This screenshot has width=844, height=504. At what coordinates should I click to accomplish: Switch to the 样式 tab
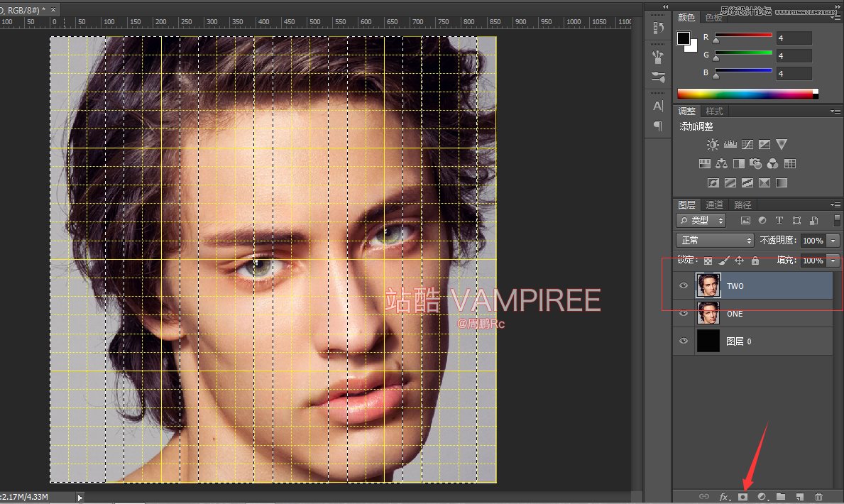pyautogui.click(x=714, y=111)
